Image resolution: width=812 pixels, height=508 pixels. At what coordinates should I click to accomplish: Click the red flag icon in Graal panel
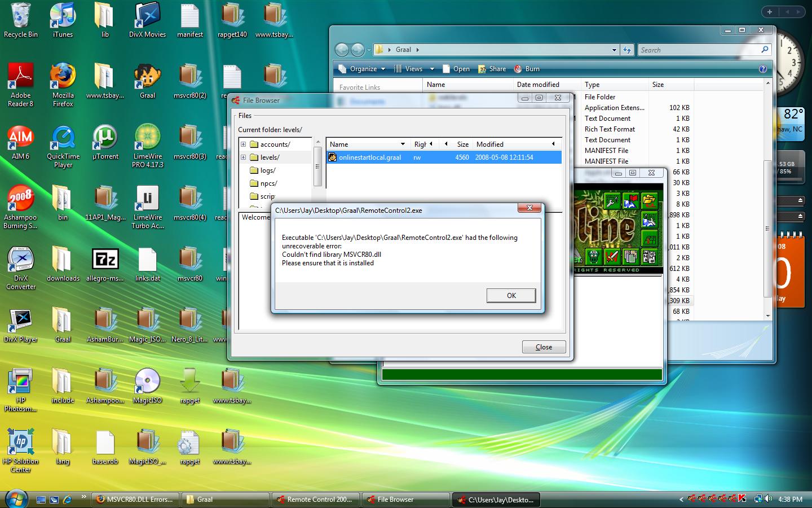(630, 200)
